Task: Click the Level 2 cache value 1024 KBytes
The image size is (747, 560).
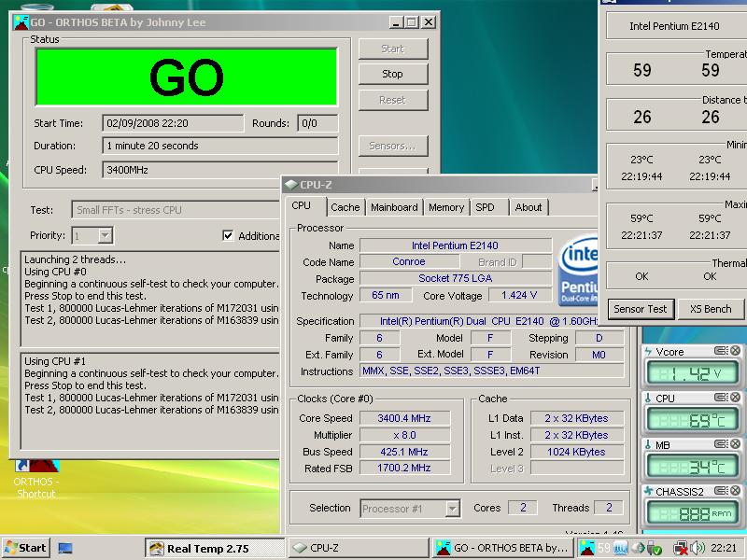Action: 576,452
